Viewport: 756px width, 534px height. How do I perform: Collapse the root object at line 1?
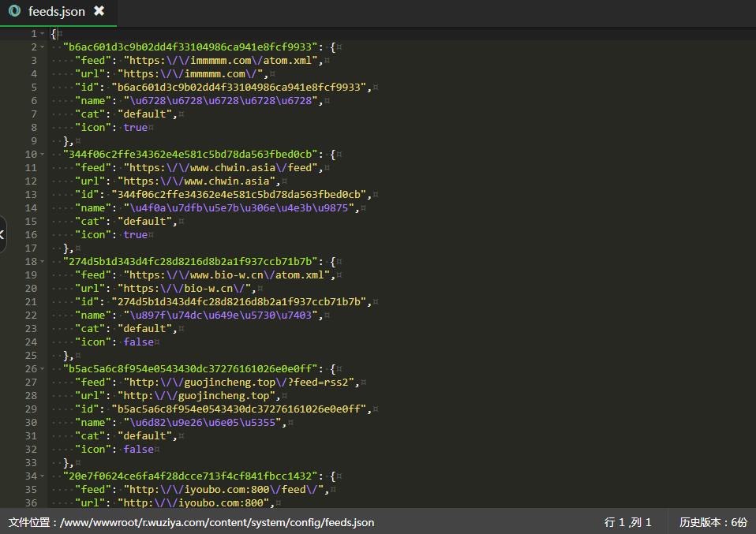[42, 34]
